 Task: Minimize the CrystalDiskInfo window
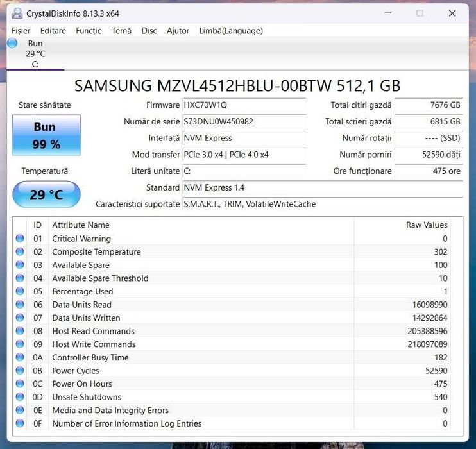coord(387,13)
